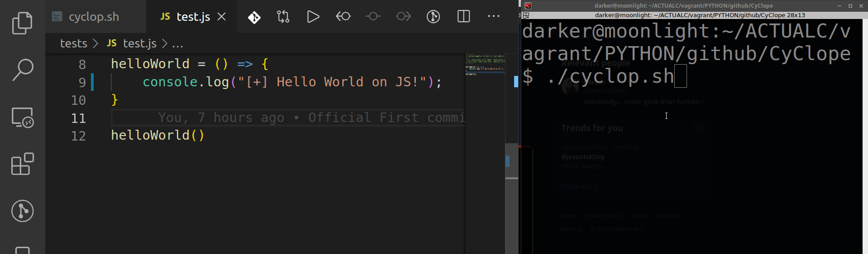868x254 pixels.
Task: Click the circled git branch toolbar icon
Action: point(434,17)
